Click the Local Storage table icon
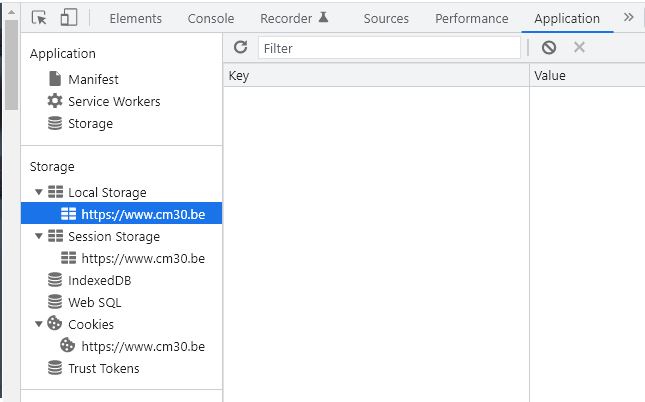This screenshot has width=645, height=402. 56,192
